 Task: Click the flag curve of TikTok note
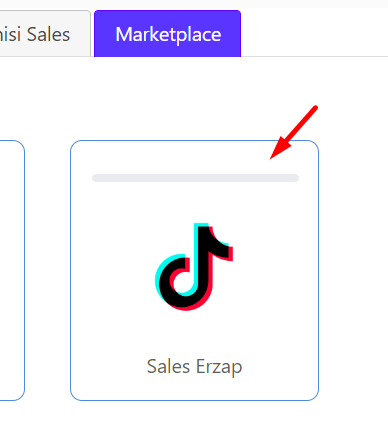click(x=220, y=243)
